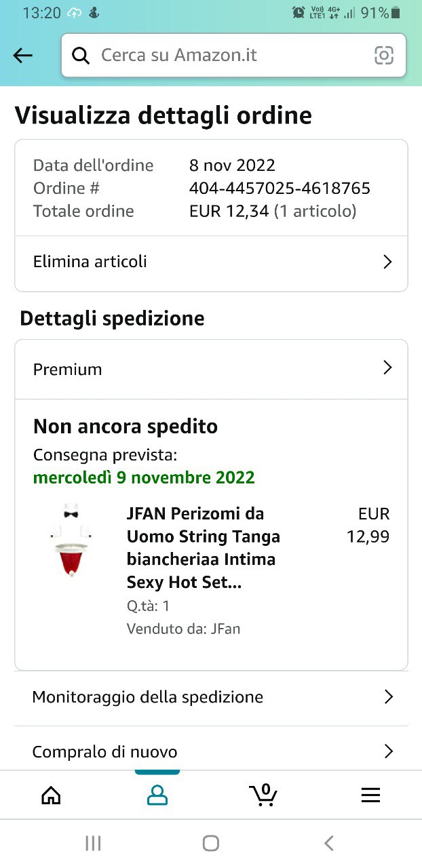Expand Monitoraggio della spedizione chevron

388,696
